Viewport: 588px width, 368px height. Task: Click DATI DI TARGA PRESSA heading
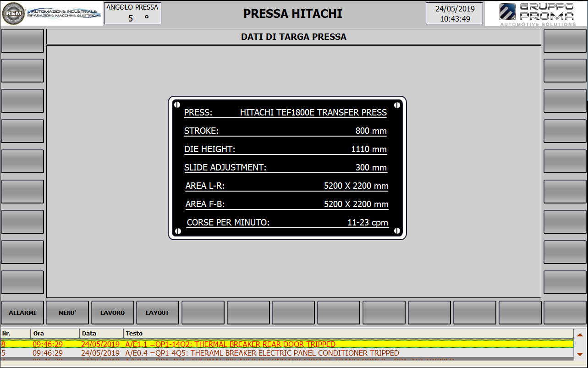294,37
